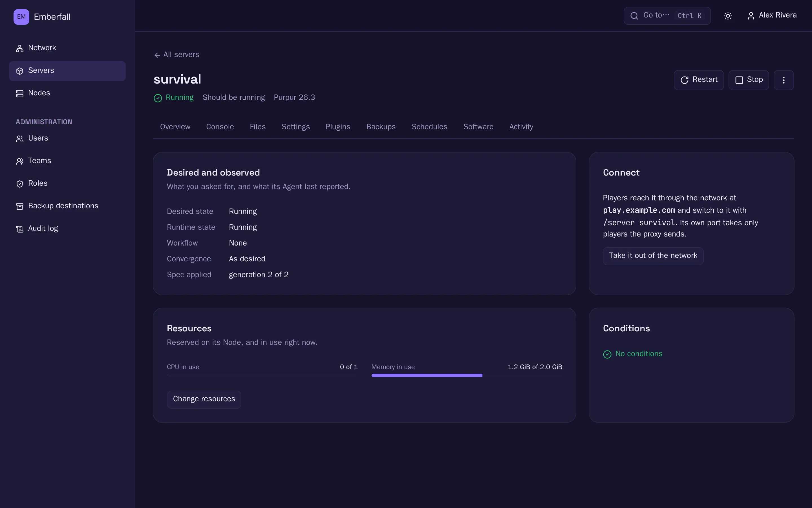Viewport: 812px width, 508px height.
Task: Open Audit log in the sidebar
Action: 67,229
